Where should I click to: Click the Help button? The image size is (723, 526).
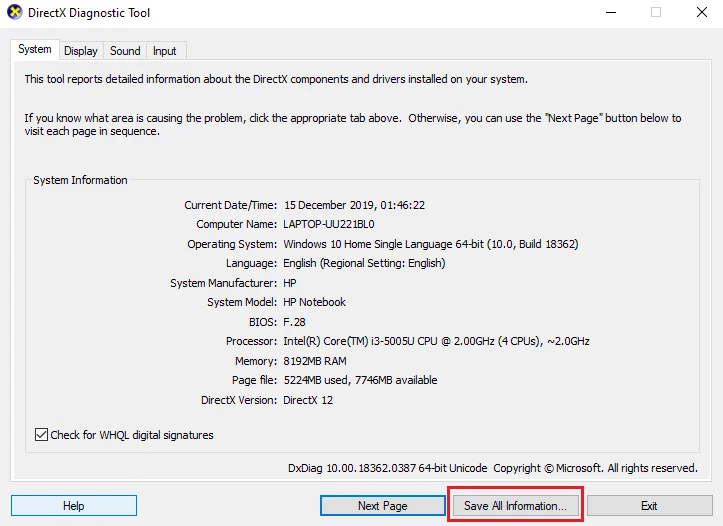tap(74, 506)
